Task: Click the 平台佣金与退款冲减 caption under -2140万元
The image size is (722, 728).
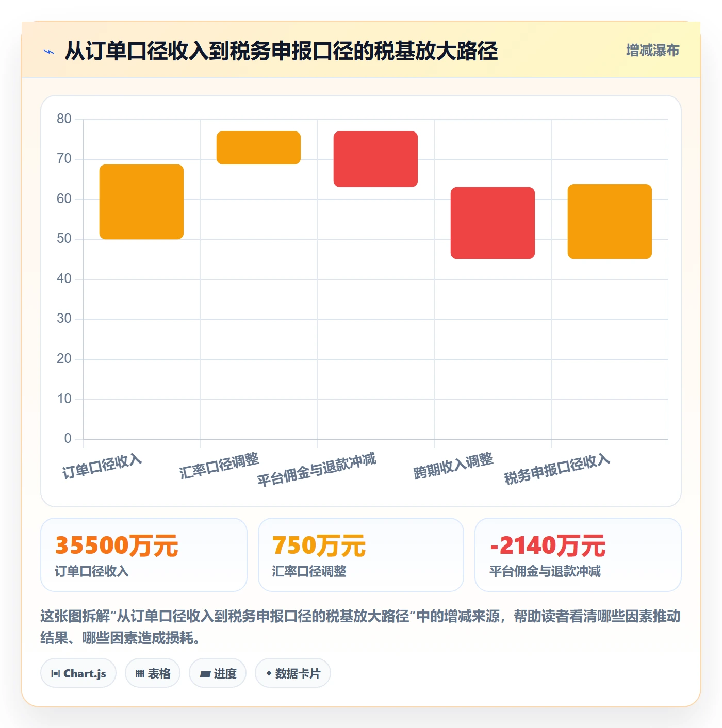Action: pyautogui.click(x=545, y=571)
